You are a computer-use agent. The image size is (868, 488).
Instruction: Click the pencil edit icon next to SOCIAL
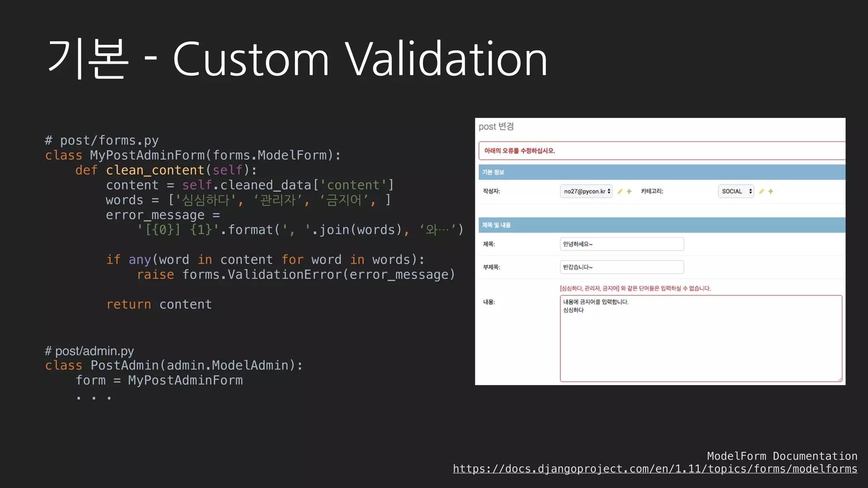coord(762,191)
